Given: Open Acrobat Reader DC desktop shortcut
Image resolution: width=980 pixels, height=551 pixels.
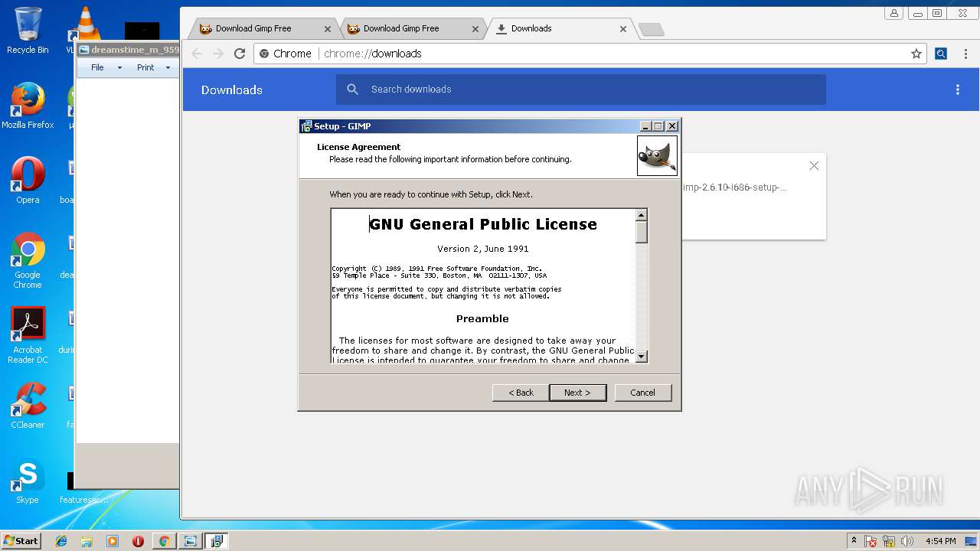Looking at the screenshot, I should [28, 335].
